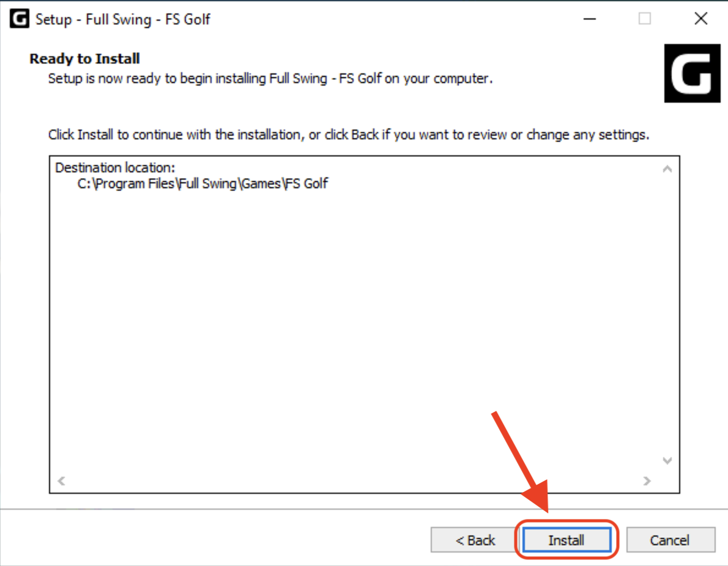Image resolution: width=728 pixels, height=566 pixels.
Task: Click the up arrow of vertical scrollbar
Action: (667, 169)
